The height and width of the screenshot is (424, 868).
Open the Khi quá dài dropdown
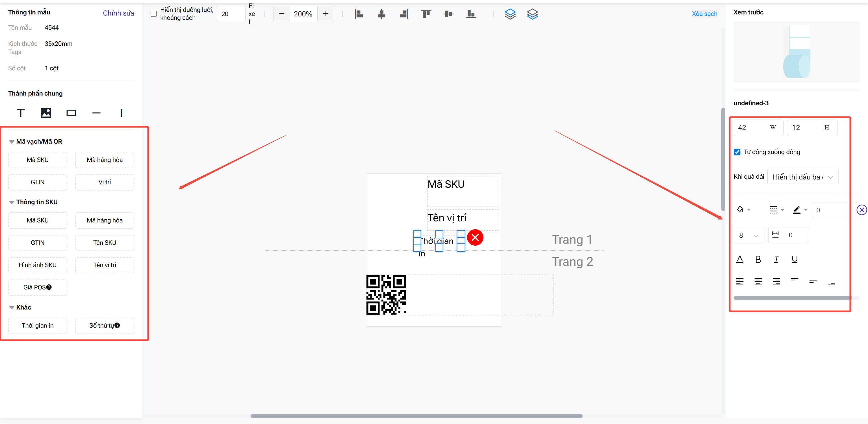pyautogui.click(x=803, y=177)
